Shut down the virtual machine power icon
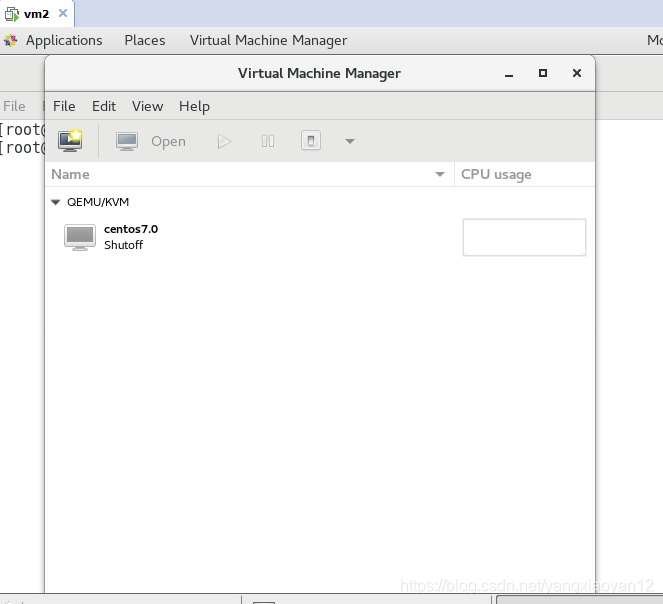Viewport: 663px width, 604px height. click(x=311, y=141)
